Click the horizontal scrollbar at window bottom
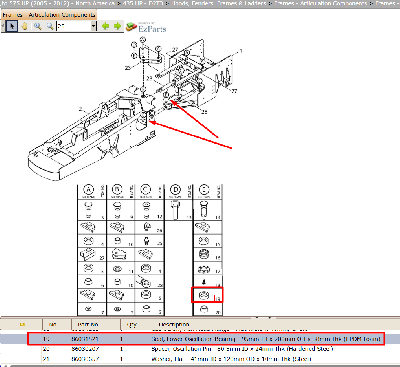Image resolution: width=400 pixels, height=367 pixels. [200, 366]
